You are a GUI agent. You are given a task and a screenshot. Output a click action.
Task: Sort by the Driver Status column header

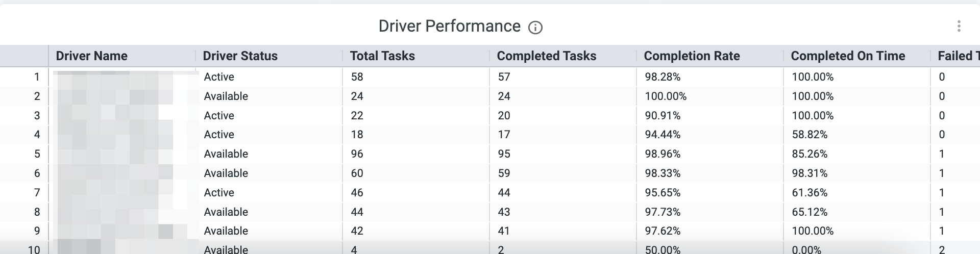point(240,56)
